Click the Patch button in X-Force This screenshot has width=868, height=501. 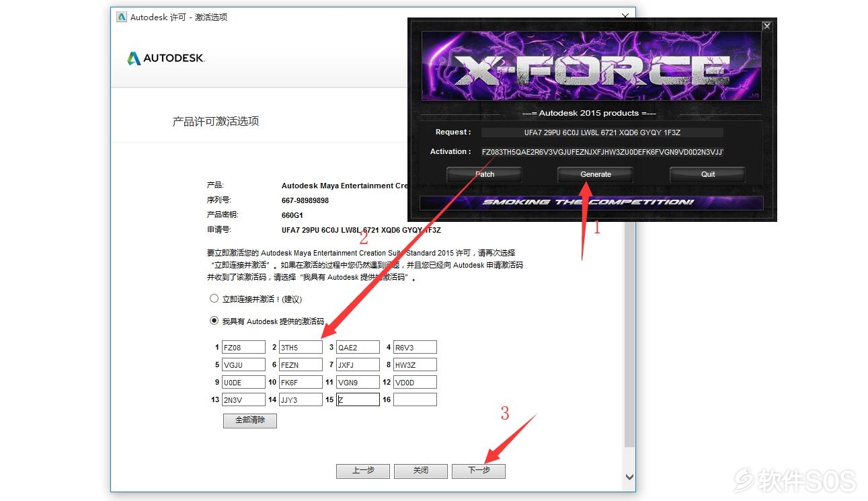tap(485, 174)
